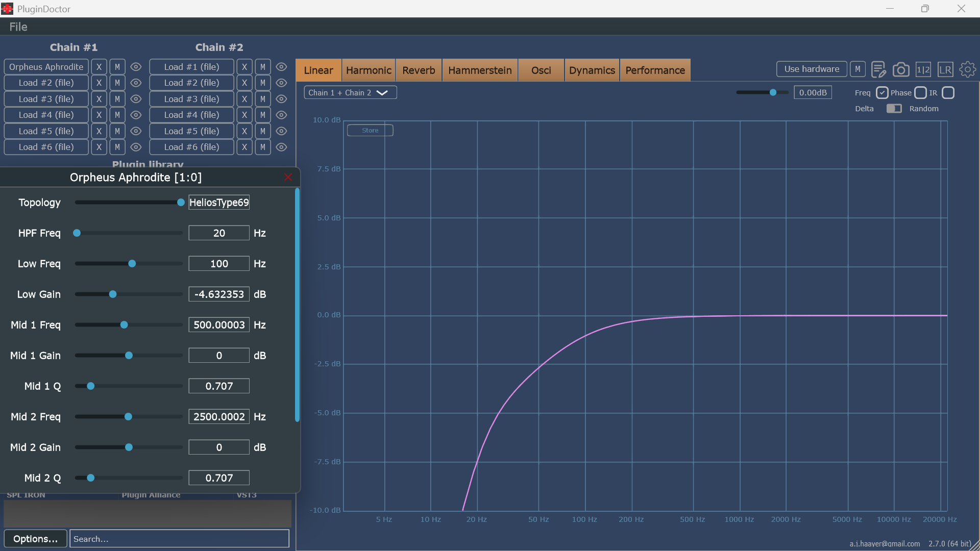Remove Orpheus Aphrodite with its X button
Viewport: 980px width, 551px height.
(99, 67)
